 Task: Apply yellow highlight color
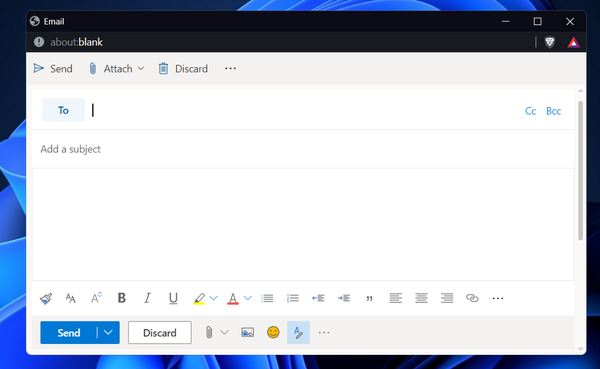(199, 299)
